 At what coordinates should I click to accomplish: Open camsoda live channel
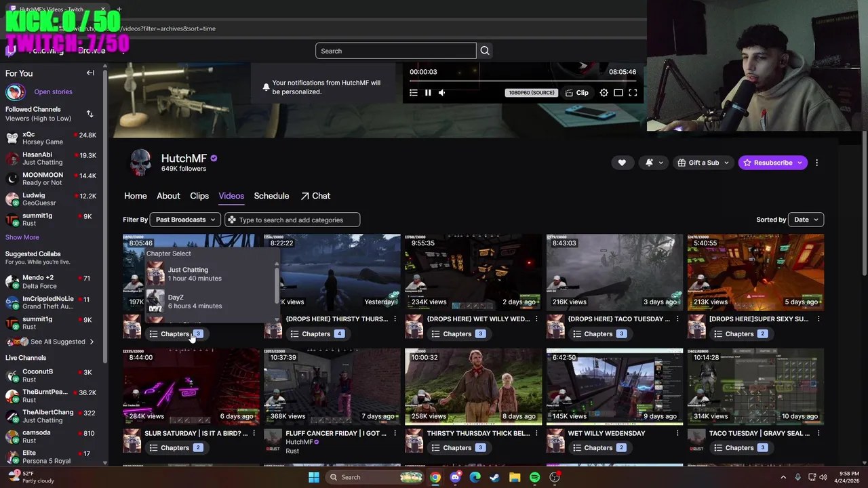[52, 436]
